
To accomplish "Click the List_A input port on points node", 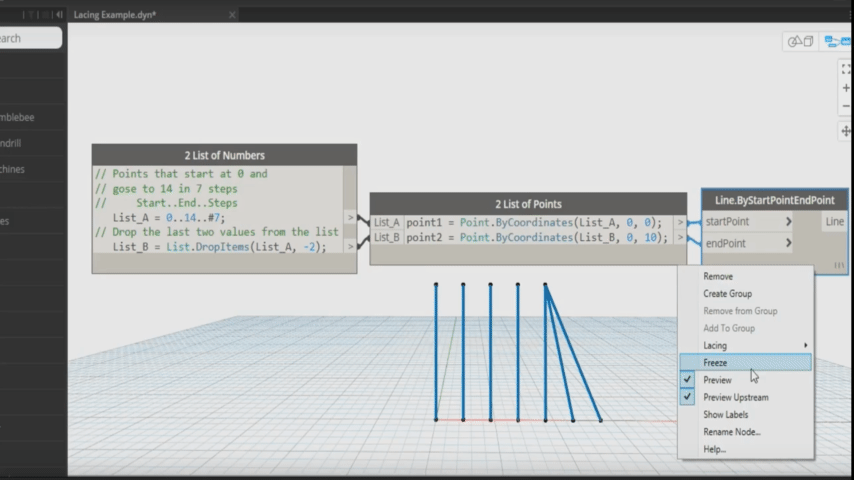I will click(x=387, y=222).
